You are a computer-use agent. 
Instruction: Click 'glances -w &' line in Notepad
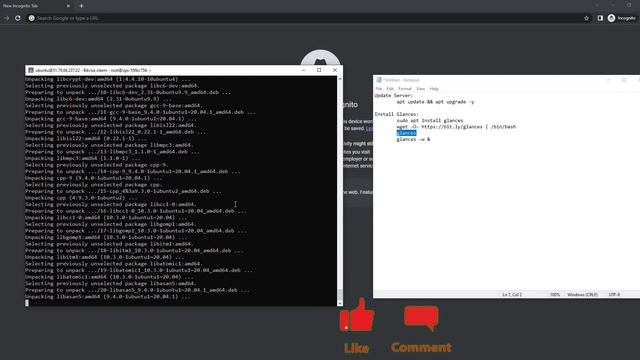click(413, 139)
